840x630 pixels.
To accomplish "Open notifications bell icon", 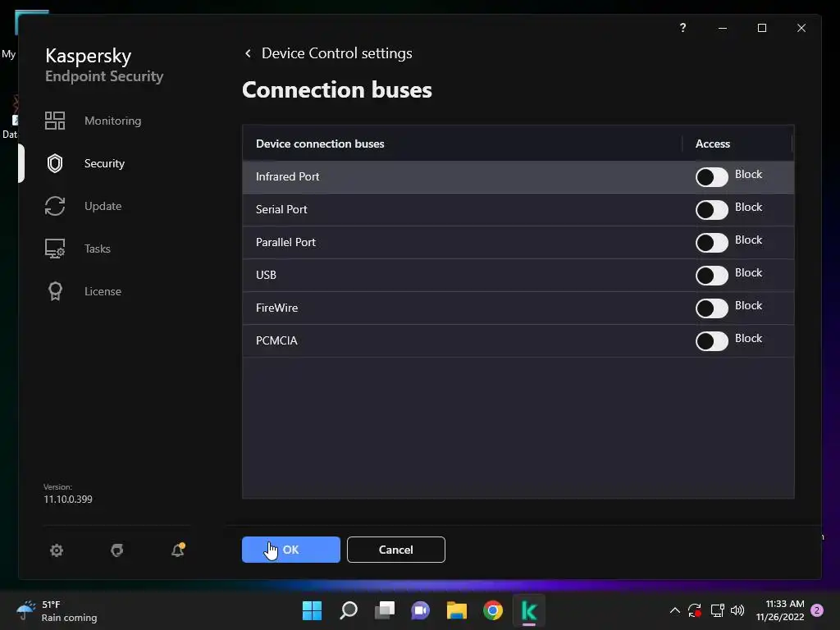I will point(178,550).
